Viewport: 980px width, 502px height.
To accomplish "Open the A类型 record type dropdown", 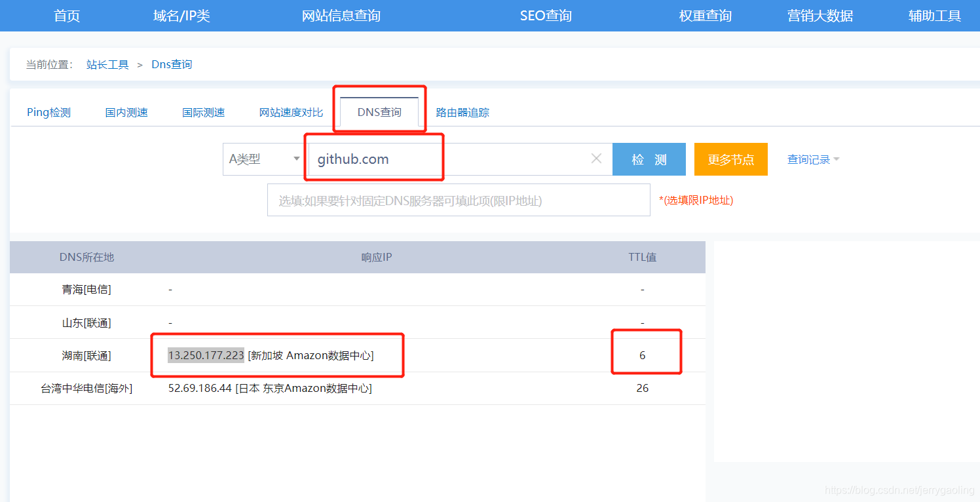I will 265,159.
